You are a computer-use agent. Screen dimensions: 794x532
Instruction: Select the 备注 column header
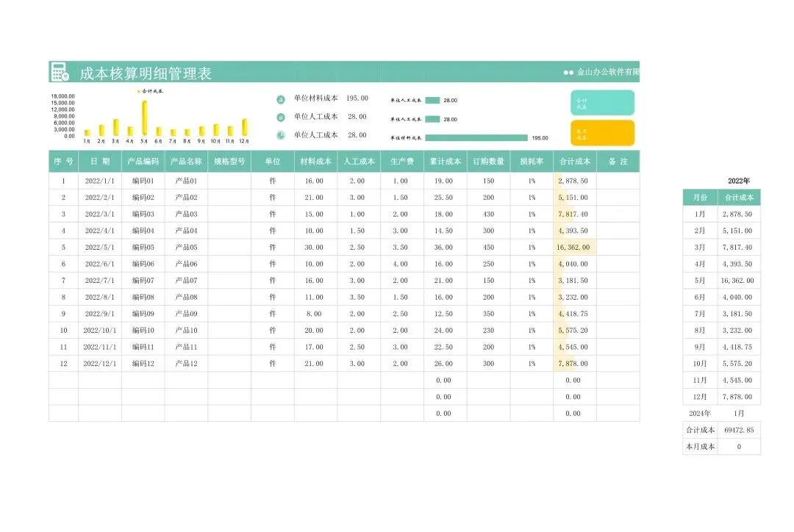pos(618,162)
